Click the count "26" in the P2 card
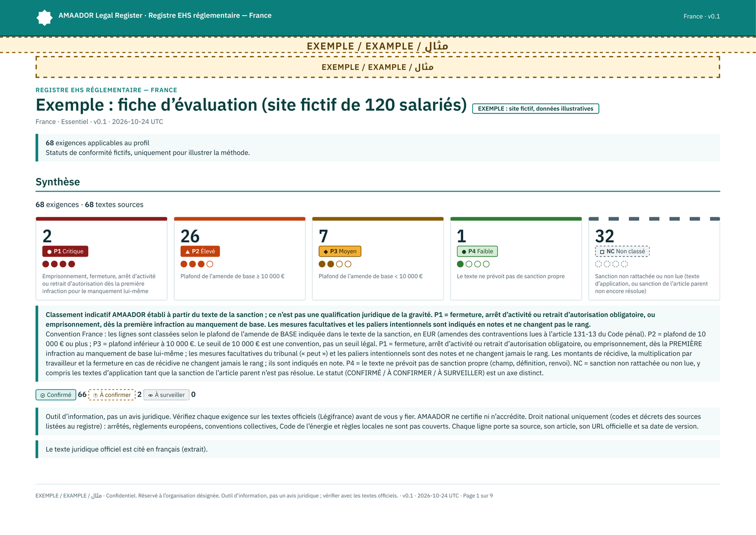The image size is (756, 535). coord(190,236)
